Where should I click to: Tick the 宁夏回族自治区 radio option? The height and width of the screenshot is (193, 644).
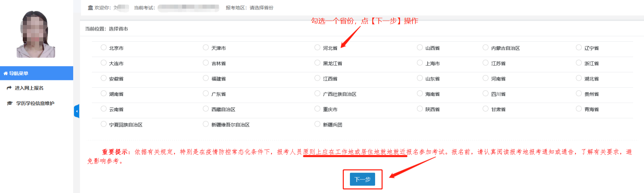pos(103,124)
